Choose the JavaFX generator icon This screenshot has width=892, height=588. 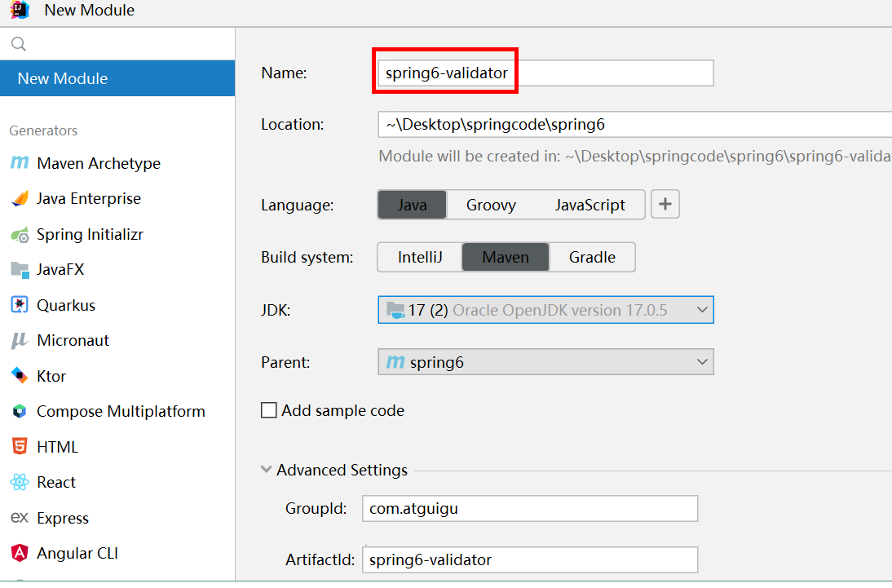click(19, 270)
